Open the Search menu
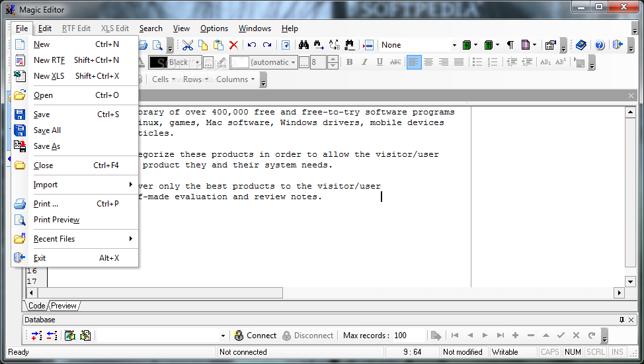 tap(151, 28)
